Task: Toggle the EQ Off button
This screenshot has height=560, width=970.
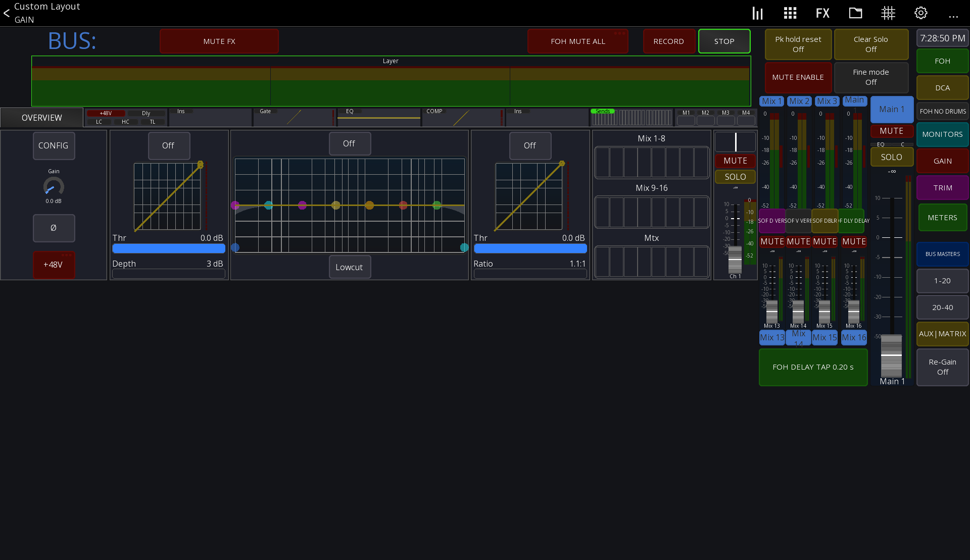Action: (x=350, y=143)
